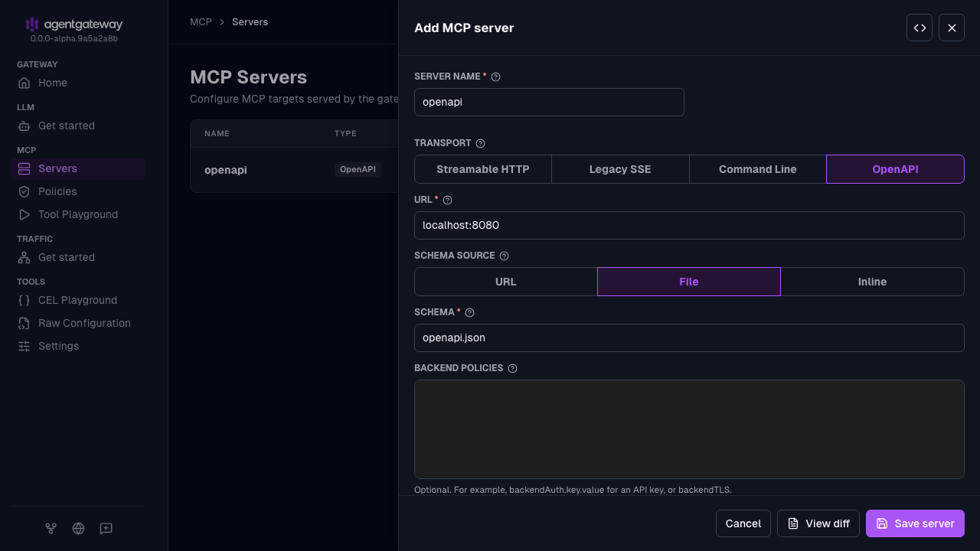Open Tool Playground page
This screenshot has width=980, height=551.
pyautogui.click(x=78, y=214)
